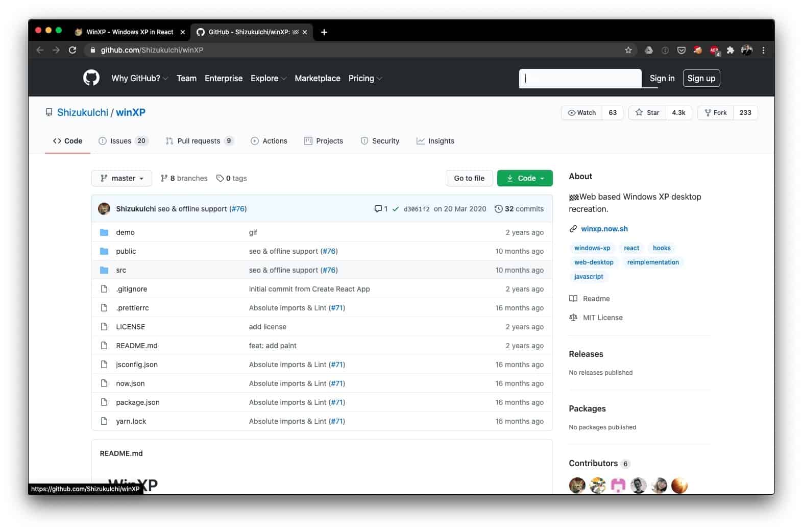Image resolution: width=803 pixels, height=532 pixels.
Task: Expand the green Code dropdown
Action: 525,178
